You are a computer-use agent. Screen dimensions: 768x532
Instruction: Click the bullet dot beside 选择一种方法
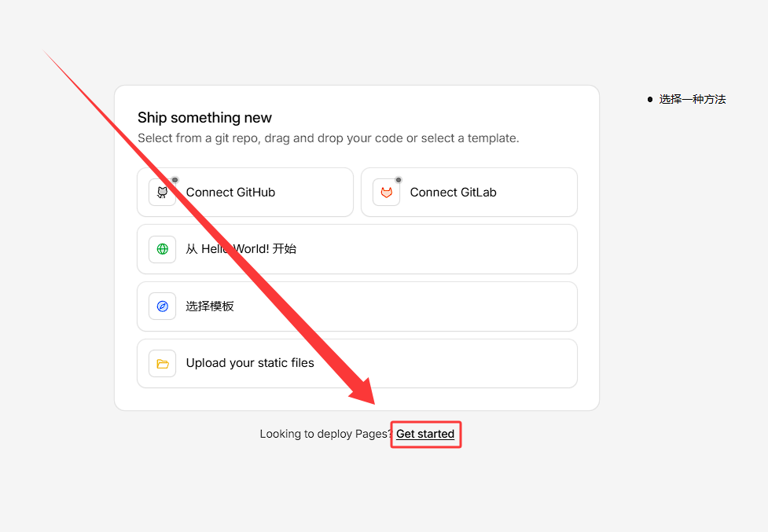pyautogui.click(x=649, y=99)
